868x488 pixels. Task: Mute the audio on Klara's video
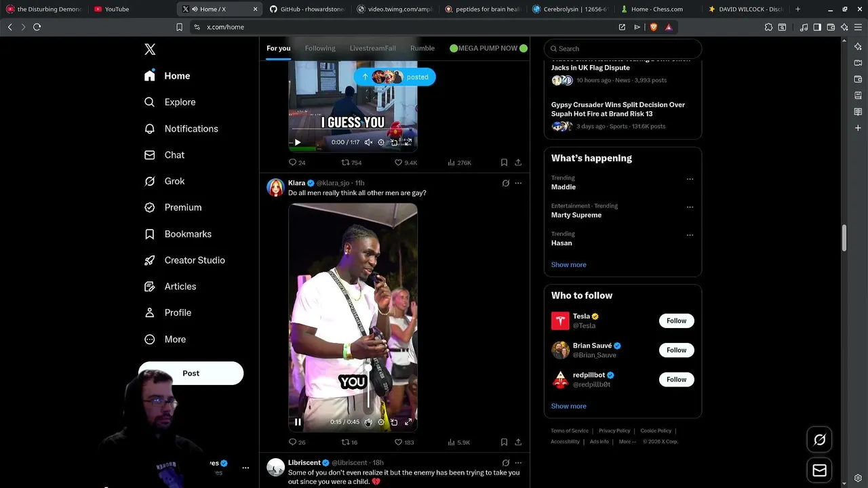pos(368,422)
